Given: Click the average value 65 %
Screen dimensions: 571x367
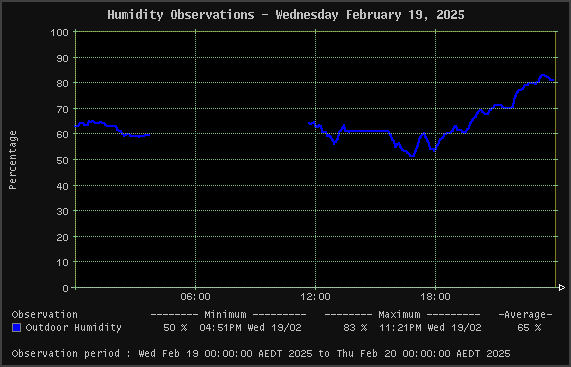Looking at the screenshot, I should 529,328.
